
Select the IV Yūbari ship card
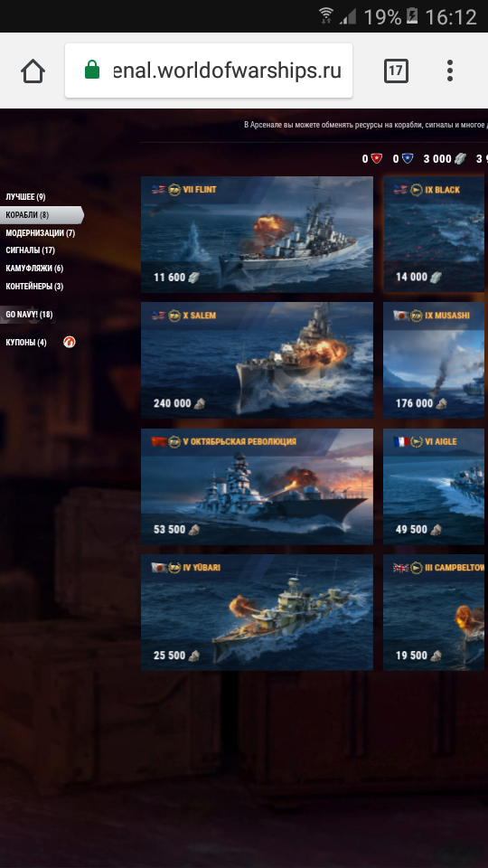pos(257,612)
